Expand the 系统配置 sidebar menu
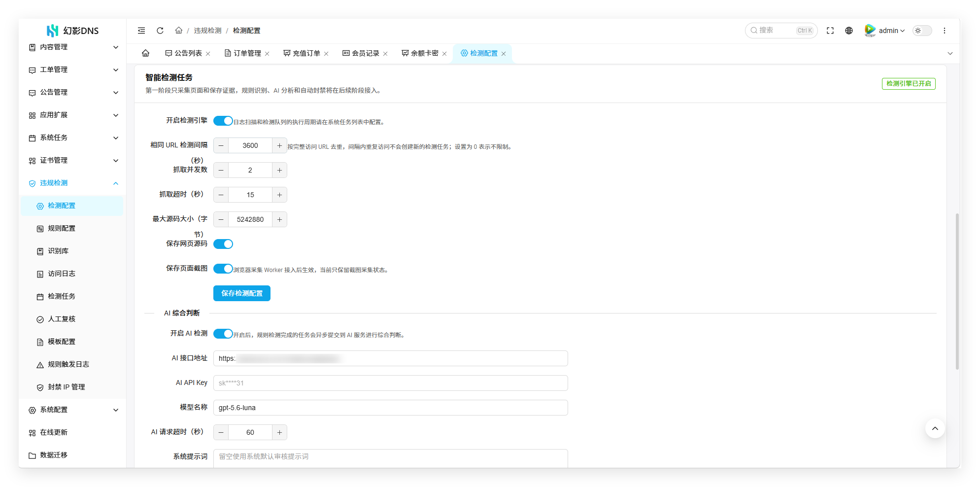980x487 pixels. coord(73,410)
